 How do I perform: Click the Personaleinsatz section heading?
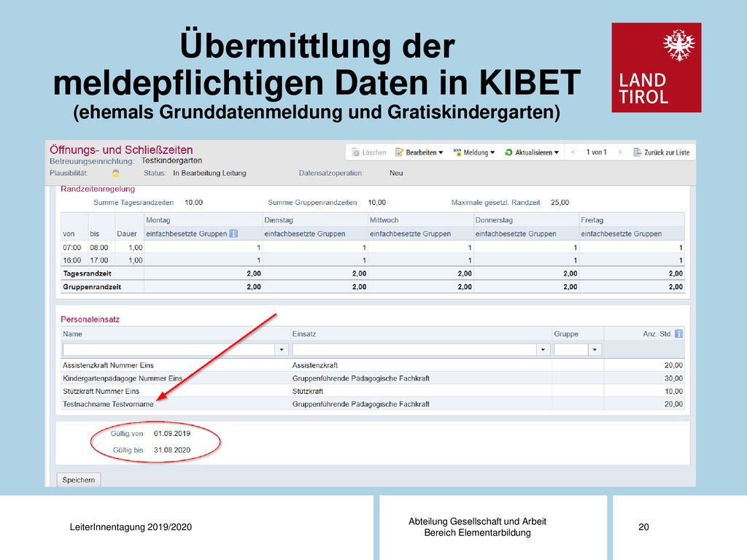pyautogui.click(x=90, y=319)
